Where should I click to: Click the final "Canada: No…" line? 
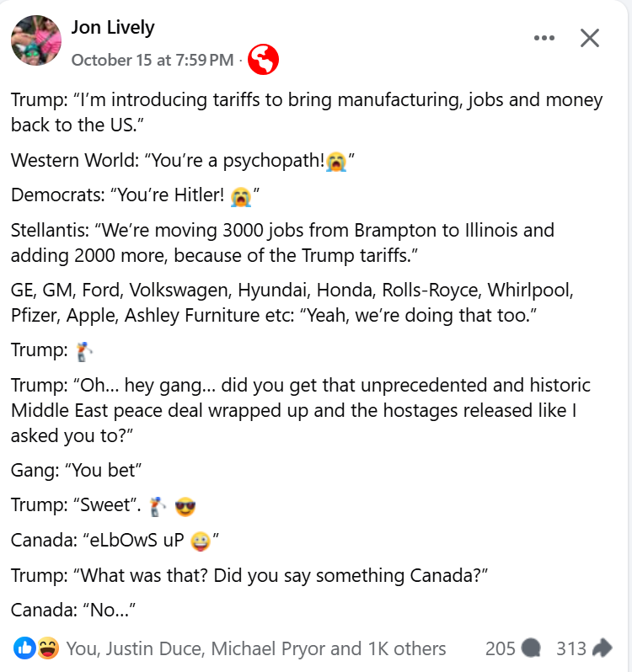73,610
